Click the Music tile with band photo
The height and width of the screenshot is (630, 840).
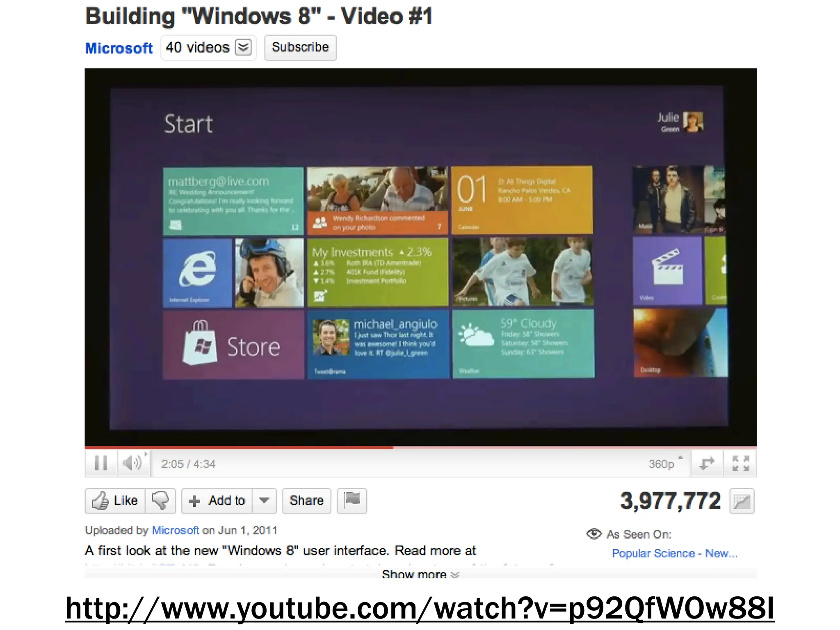(668, 199)
